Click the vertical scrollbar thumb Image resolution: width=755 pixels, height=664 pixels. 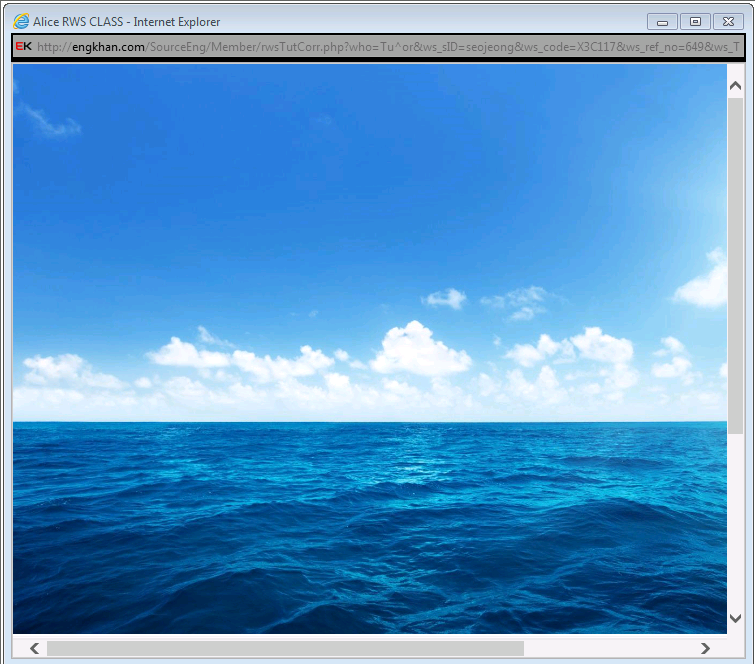click(x=735, y=266)
